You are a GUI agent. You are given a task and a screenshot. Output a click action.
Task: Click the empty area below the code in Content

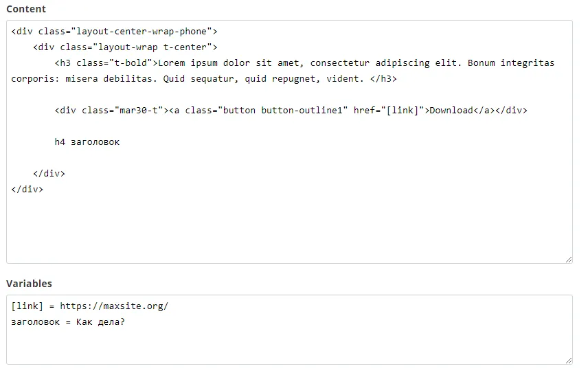pos(289,227)
